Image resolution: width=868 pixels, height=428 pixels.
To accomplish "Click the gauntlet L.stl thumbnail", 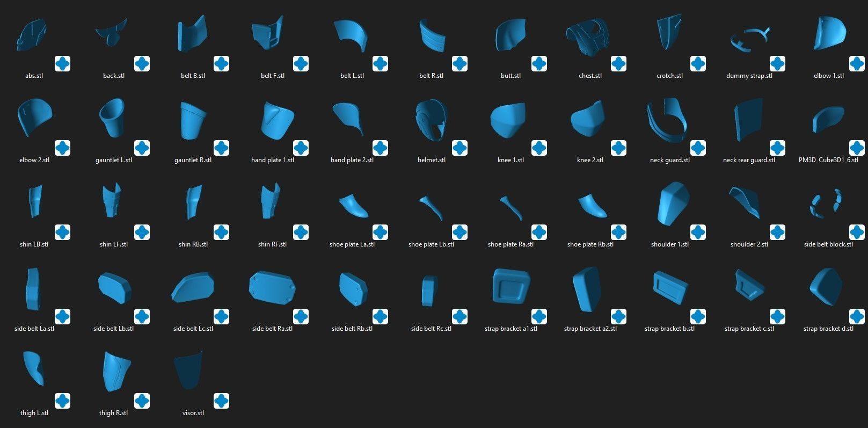I will pyautogui.click(x=112, y=118).
